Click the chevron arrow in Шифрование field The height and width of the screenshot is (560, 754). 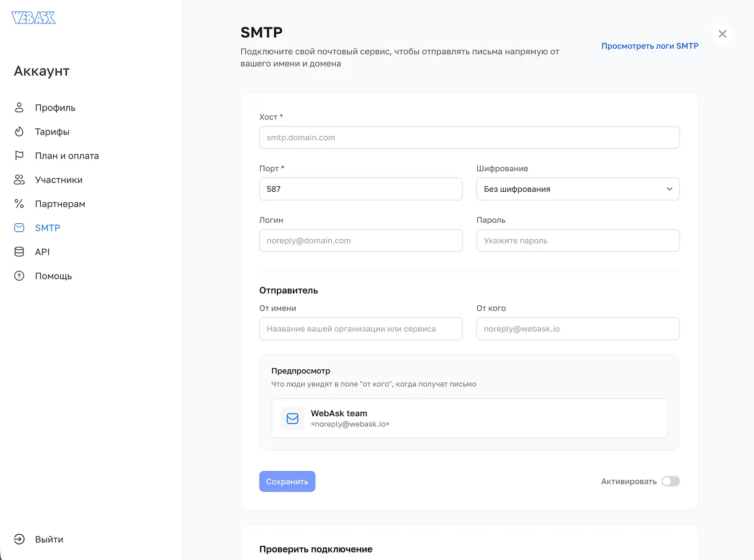pyautogui.click(x=669, y=189)
